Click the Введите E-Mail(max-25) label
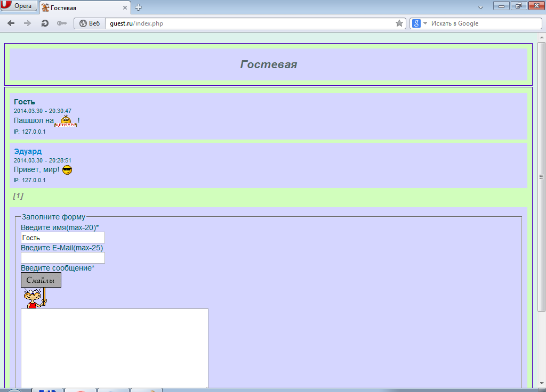The width and height of the screenshot is (546, 392). [62, 248]
